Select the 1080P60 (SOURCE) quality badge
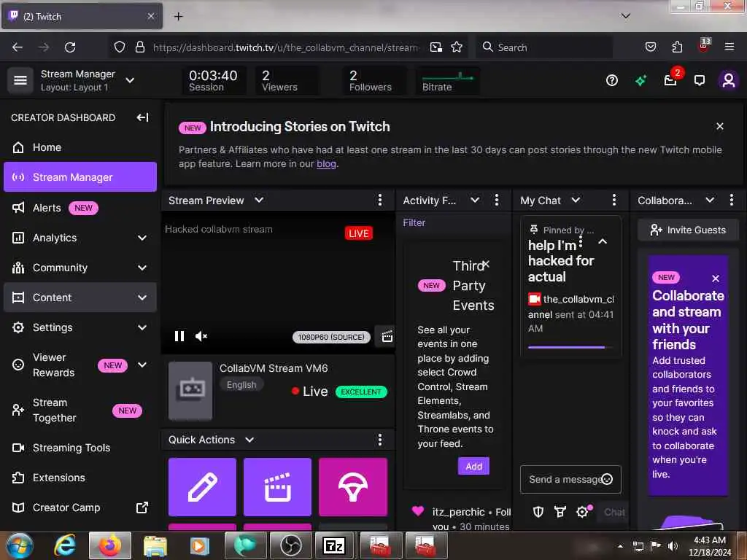The width and height of the screenshot is (747, 560). pyautogui.click(x=331, y=337)
